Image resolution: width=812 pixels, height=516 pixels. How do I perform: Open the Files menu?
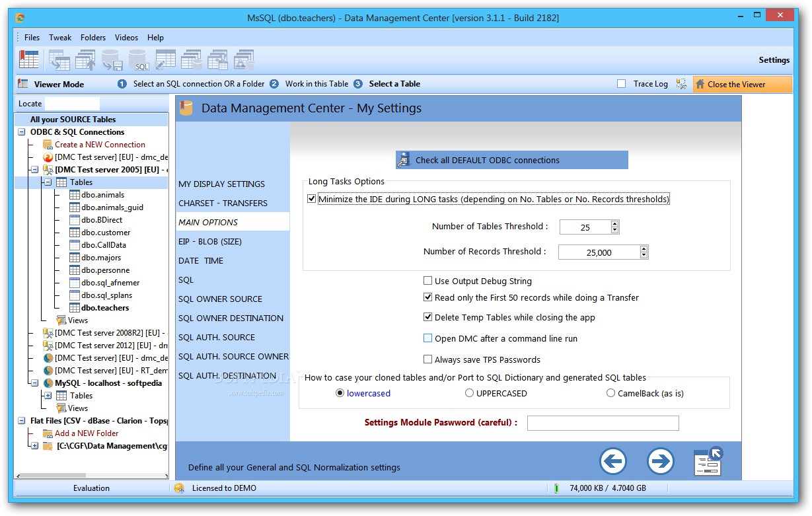pos(32,38)
